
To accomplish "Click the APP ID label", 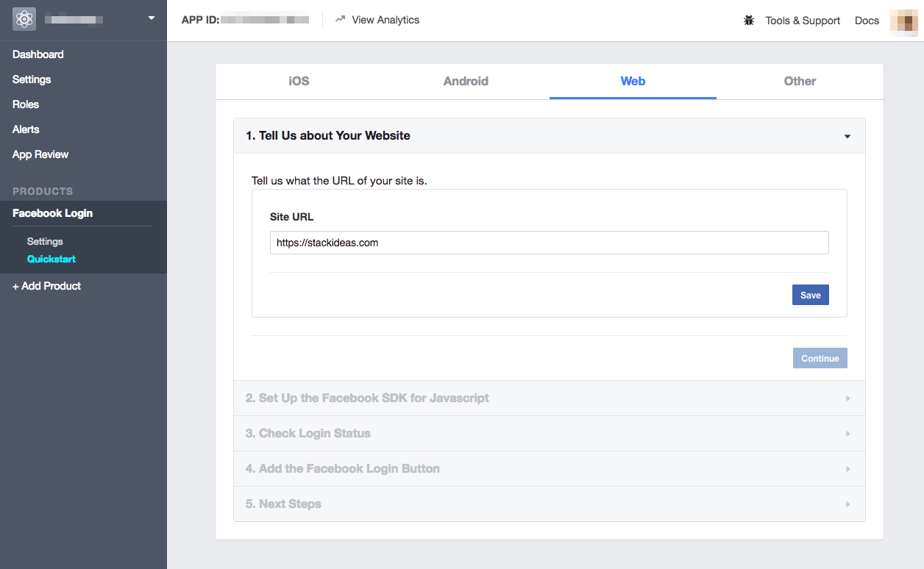I will pyautogui.click(x=200, y=20).
